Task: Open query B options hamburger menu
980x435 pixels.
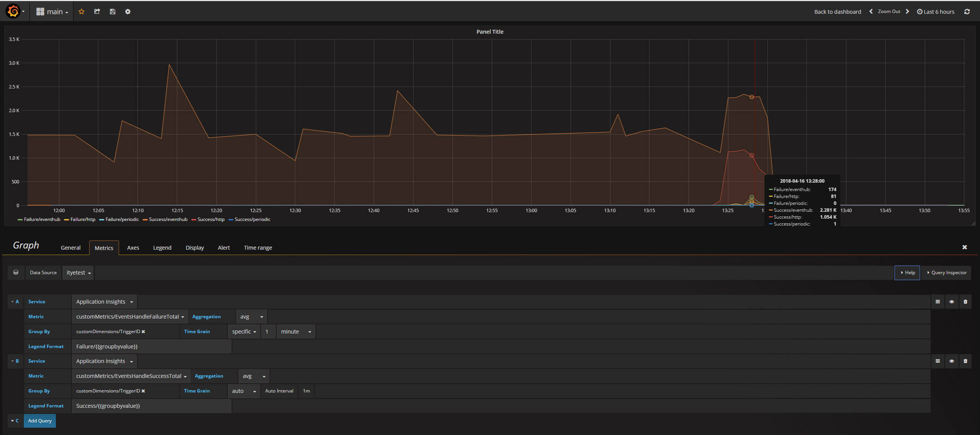Action: tap(938, 361)
